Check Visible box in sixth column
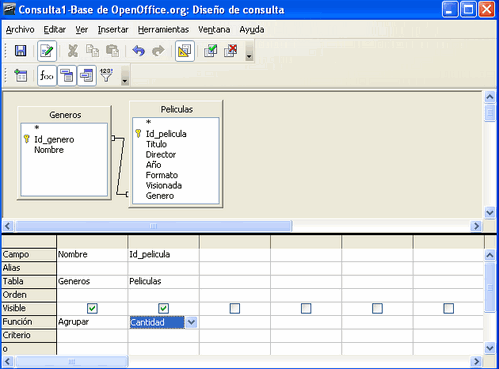This screenshot has height=369, width=499. coord(449,308)
